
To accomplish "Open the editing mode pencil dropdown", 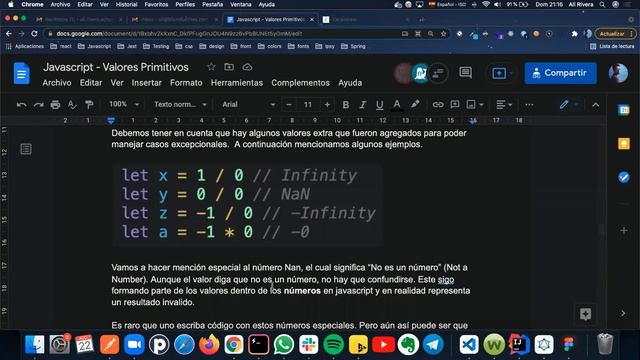I will pyautogui.click(x=569, y=105).
